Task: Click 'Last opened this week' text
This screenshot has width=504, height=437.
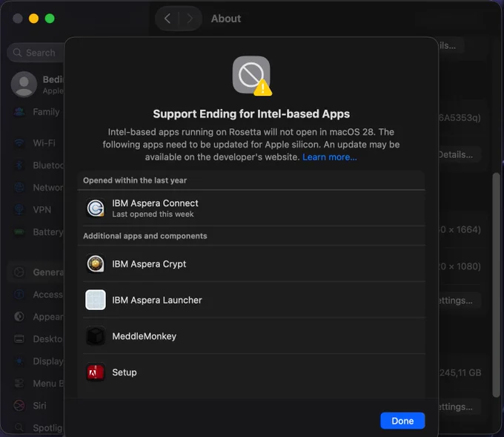Action: 153,214
